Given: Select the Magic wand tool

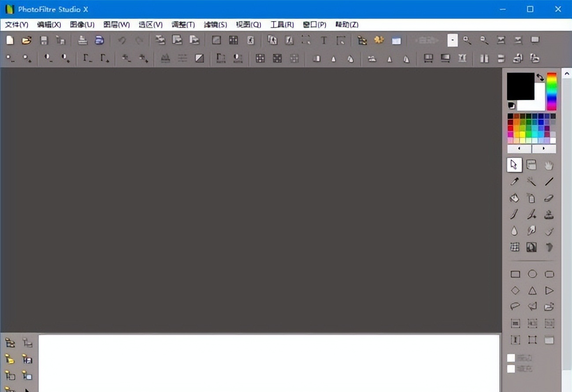Looking at the screenshot, I should coord(531,181).
